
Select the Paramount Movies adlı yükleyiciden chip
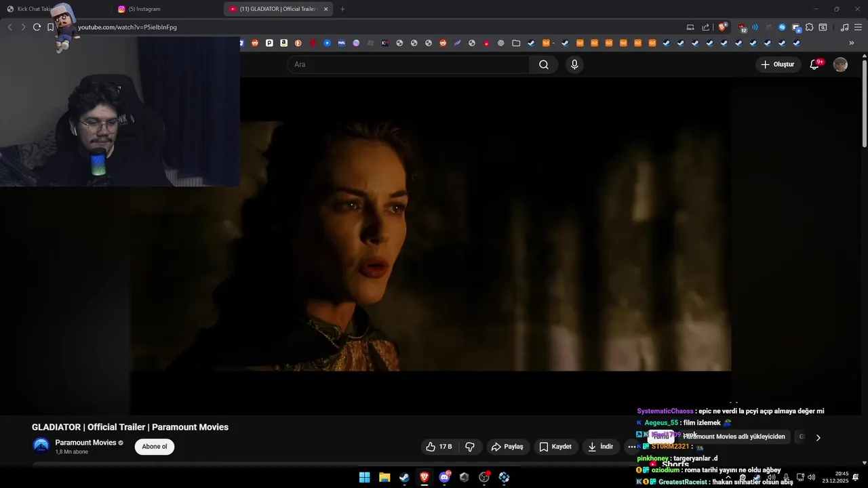click(734, 436)
